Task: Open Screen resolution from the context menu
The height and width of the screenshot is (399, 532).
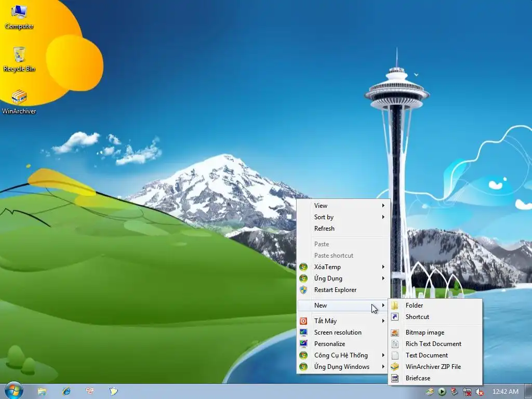Action: (x=343, y=332)
